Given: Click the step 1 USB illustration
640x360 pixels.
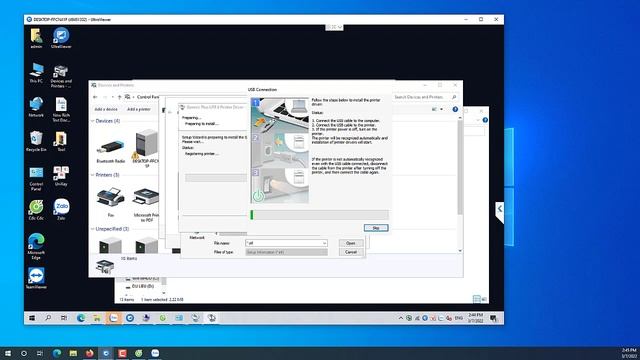Looking at the screenshot, I should pos(280,115).
